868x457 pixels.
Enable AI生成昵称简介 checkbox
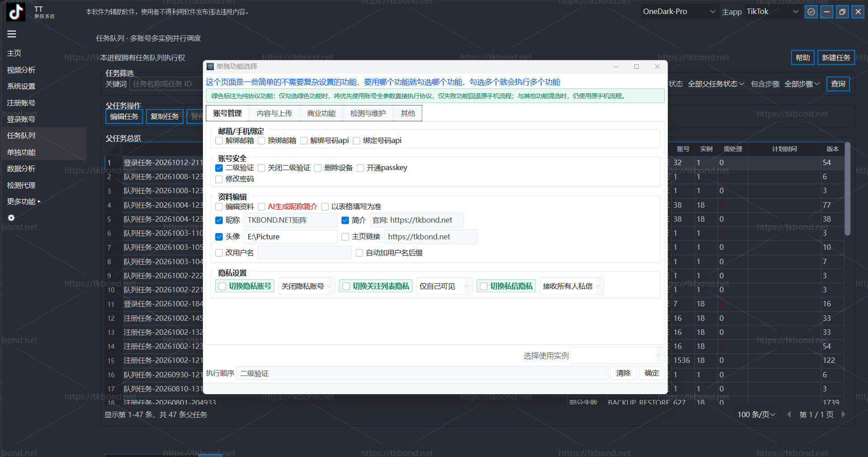click(261, 207)
